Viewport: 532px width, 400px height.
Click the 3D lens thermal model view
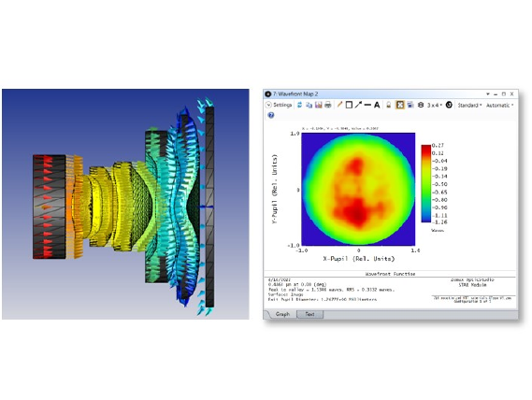pos(125,204)
